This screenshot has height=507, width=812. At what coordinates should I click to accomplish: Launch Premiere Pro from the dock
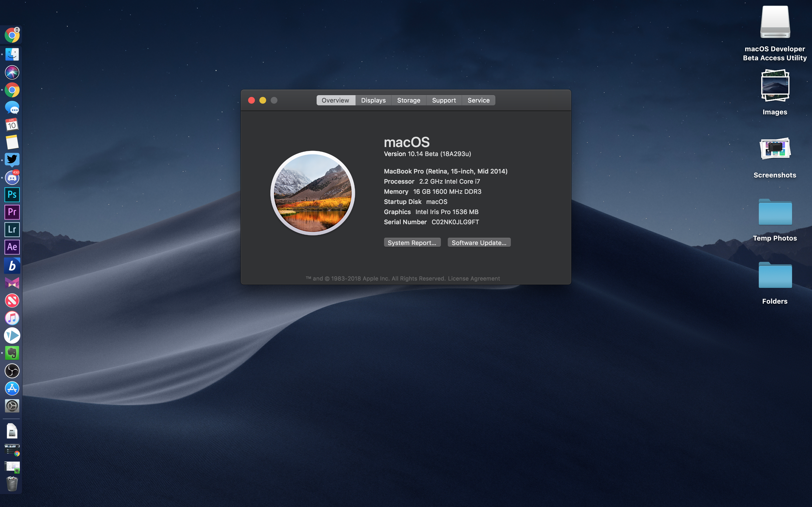click(12, 212)
